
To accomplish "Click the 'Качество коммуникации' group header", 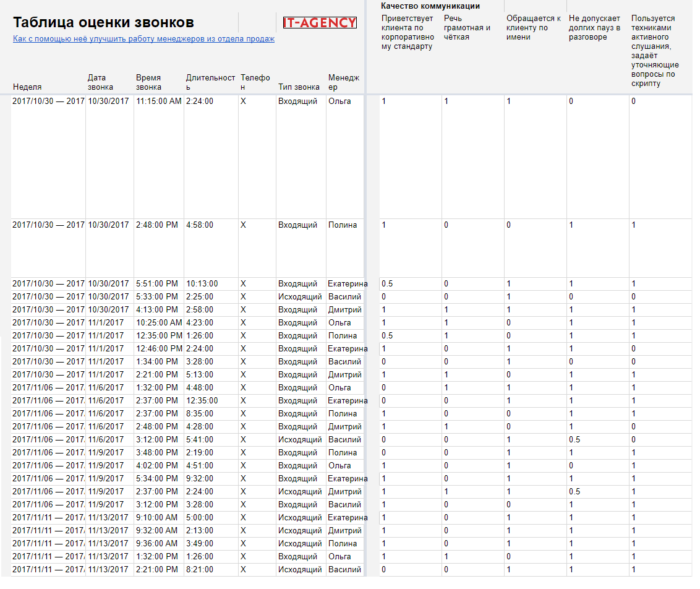I will [430, 6].
